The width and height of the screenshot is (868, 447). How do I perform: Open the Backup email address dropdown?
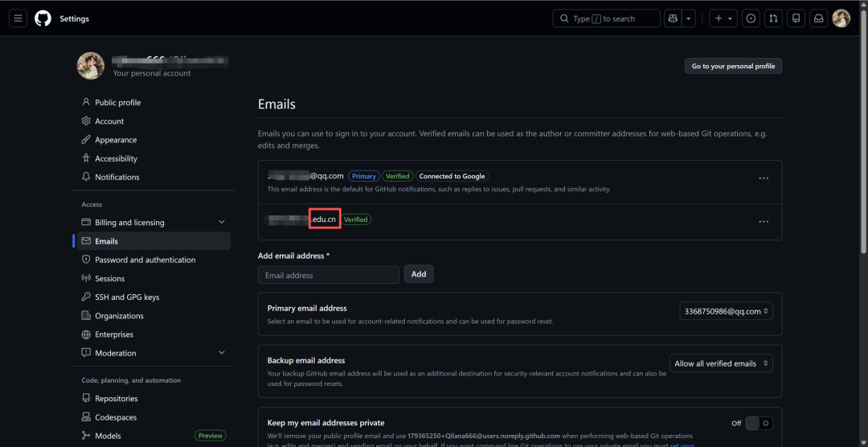coord(721,364)
